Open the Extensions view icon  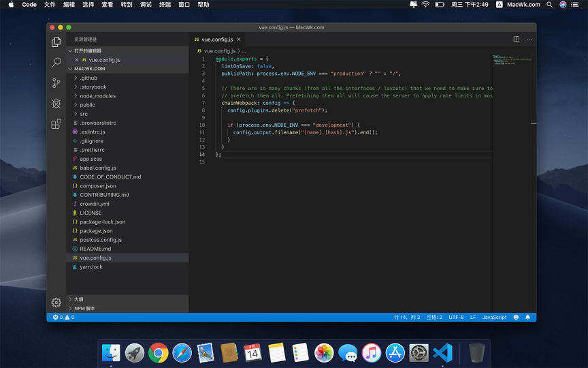[x=56, y=124]
